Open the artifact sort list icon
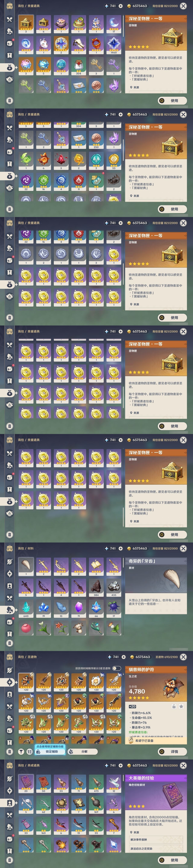 [x=29, y=751]
